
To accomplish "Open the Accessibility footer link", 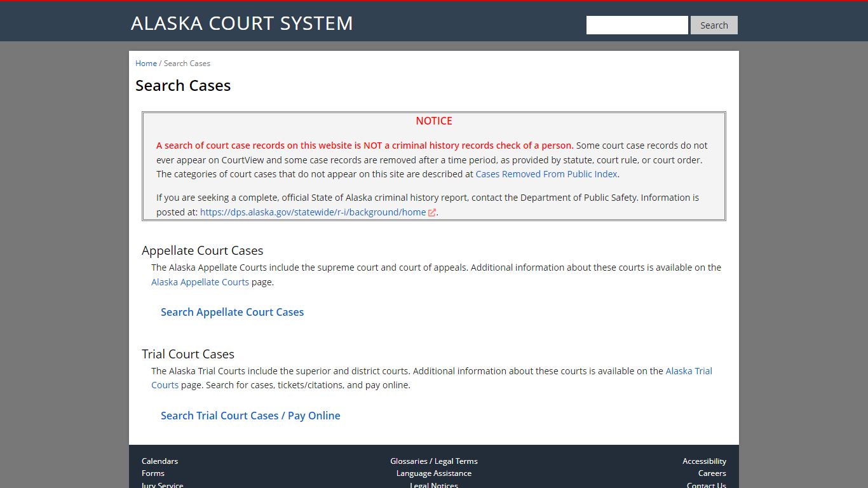I will click(x=704, y=461).
